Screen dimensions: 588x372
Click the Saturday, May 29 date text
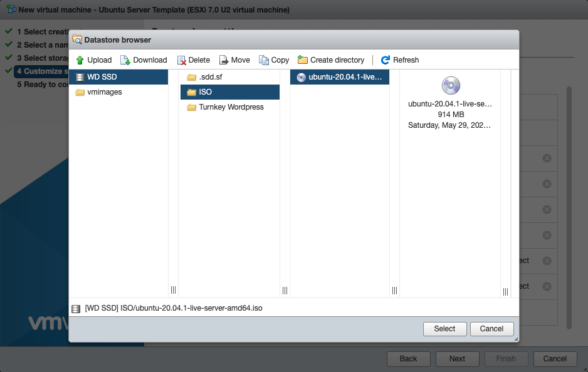point(449,125)
